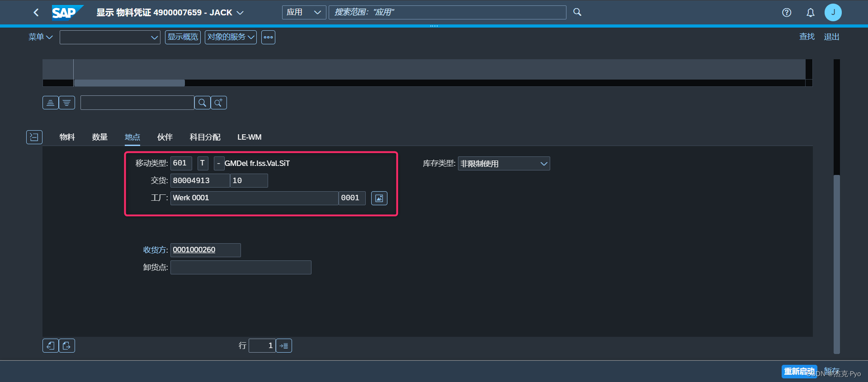Click the find next magnifier-plus icon

[x=219, y=103]
